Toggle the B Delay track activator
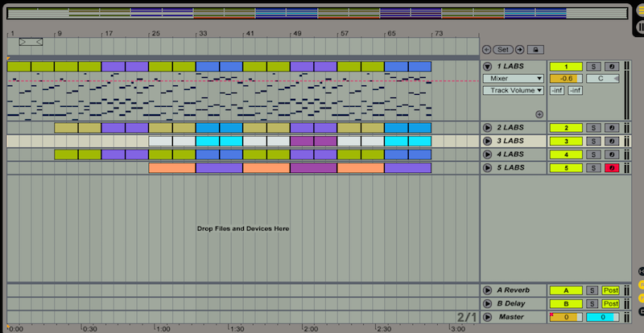Screen dimensions: 644x333 point(566,304)
